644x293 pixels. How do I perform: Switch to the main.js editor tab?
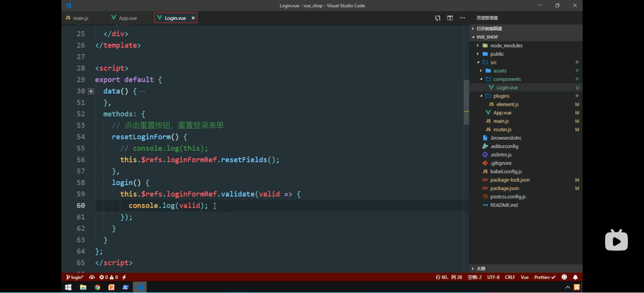tap(77, 18)
